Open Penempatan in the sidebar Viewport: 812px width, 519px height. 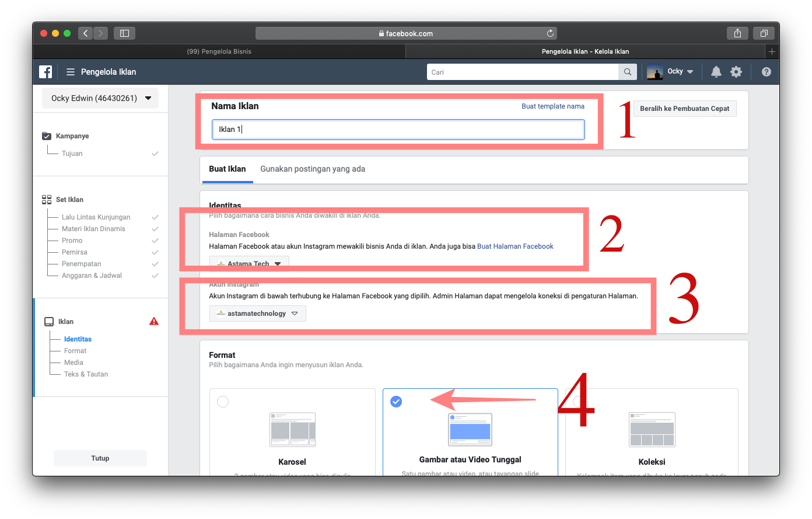point(82,264)
